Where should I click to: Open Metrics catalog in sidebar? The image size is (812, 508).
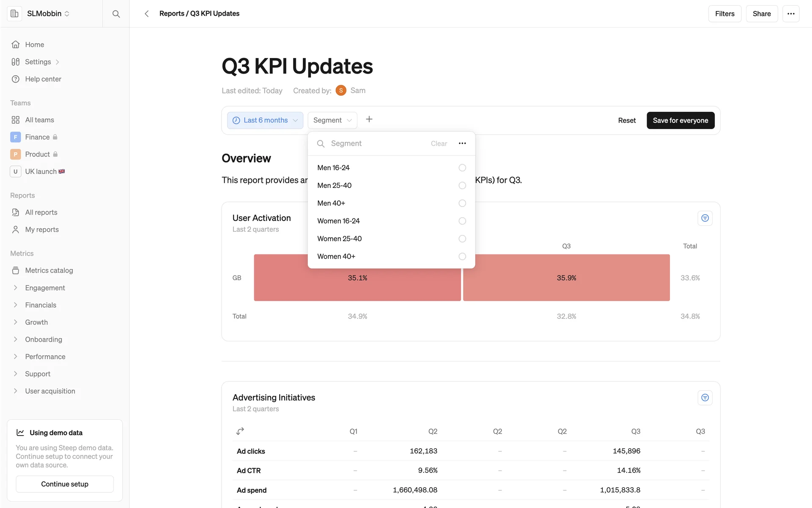pos(49,271)
